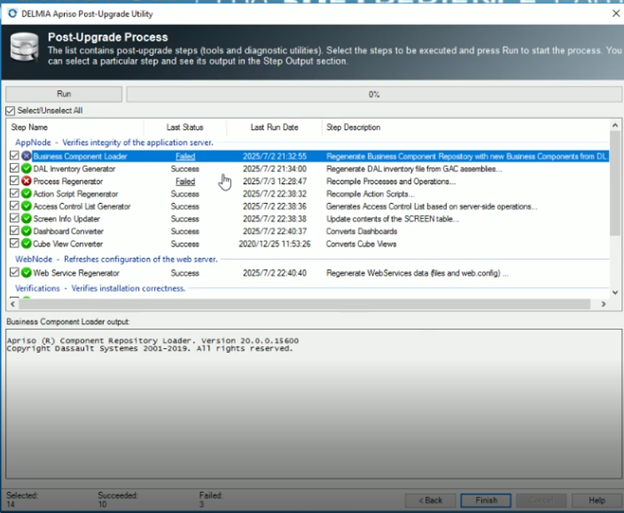Click the Finish button
This screenshot has width=624, height=513.
[486, 500]
